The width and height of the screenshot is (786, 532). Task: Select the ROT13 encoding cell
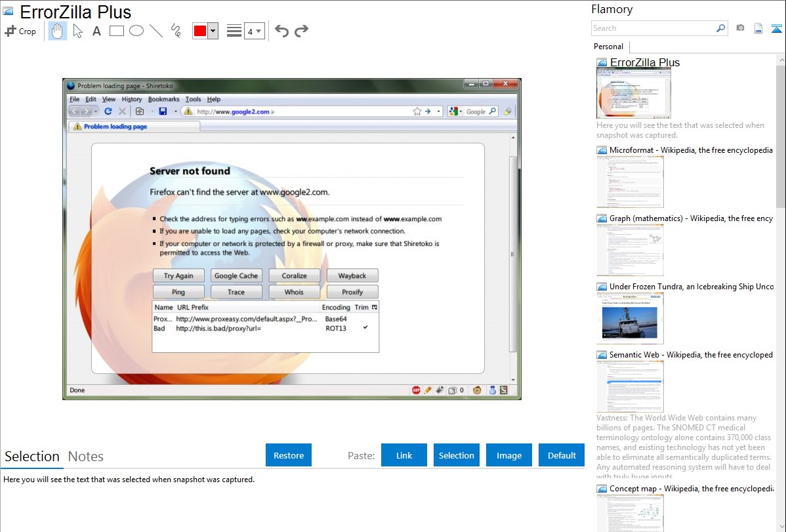pos(336,329)
